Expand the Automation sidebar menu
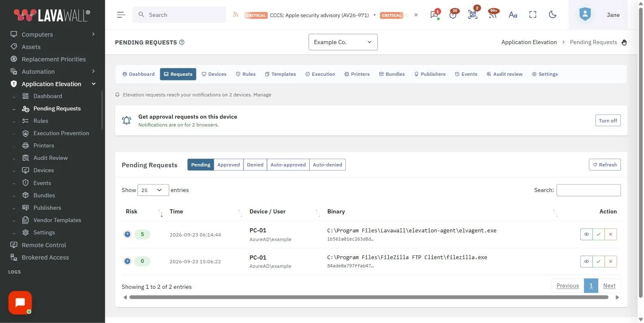644x323 pixels. pyautogui.click(x=53, y=72)
